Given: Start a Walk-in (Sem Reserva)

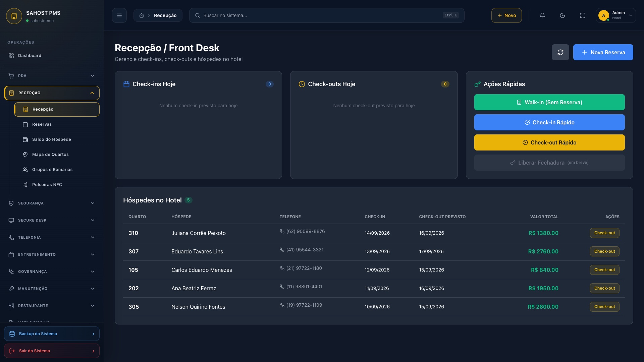Looking at the screenshot, I should (x=549, y=102).
